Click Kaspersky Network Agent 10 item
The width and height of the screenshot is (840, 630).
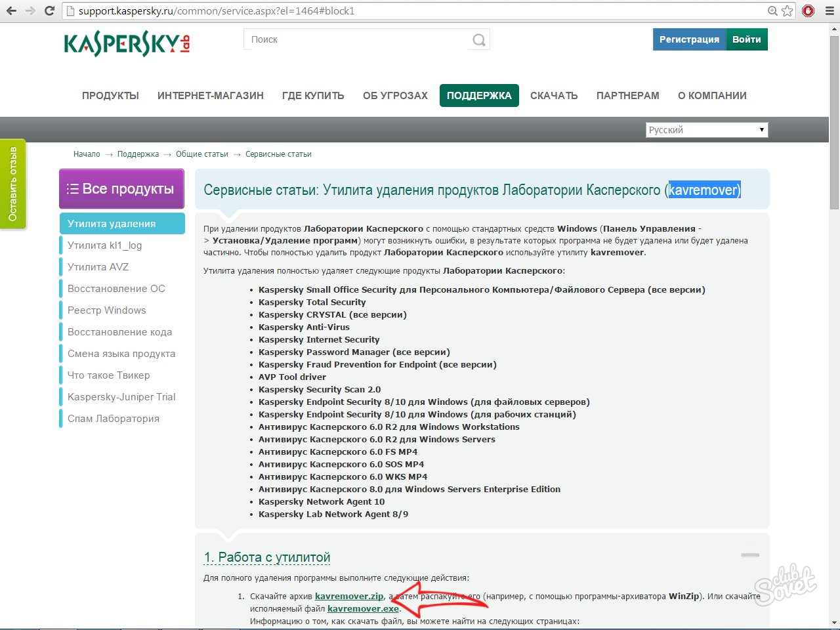pyautogui.click(x=322, y=502)
